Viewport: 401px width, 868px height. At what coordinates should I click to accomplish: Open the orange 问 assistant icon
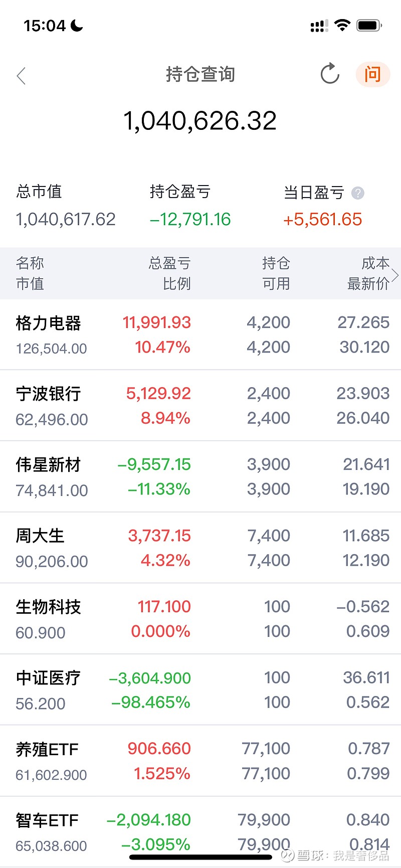372,74
